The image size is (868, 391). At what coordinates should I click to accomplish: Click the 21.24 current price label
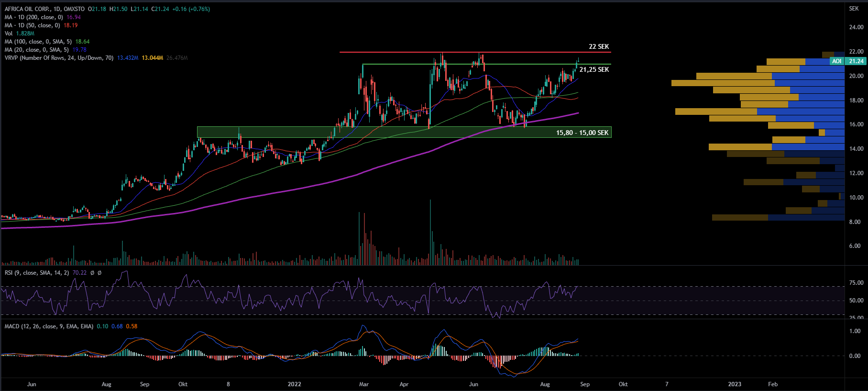[856, 61]
